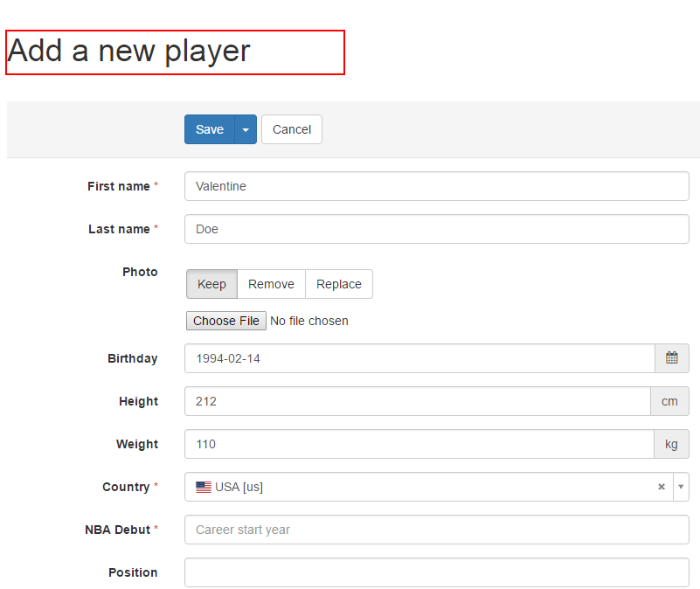
Task: Select the Keep photo option
Action: [x=211, y=284]
